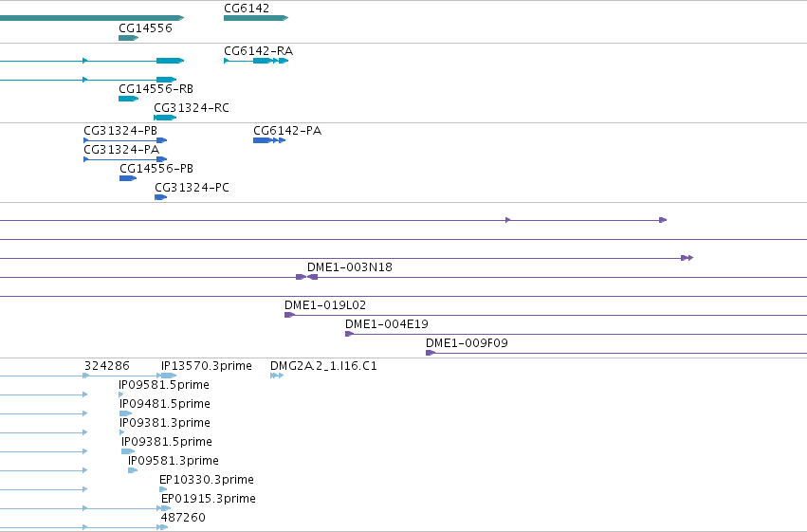Select the 324286 feature label
The height and width of the screenshot is (532, 807).
pyautogui.click(x=106, y=366)
